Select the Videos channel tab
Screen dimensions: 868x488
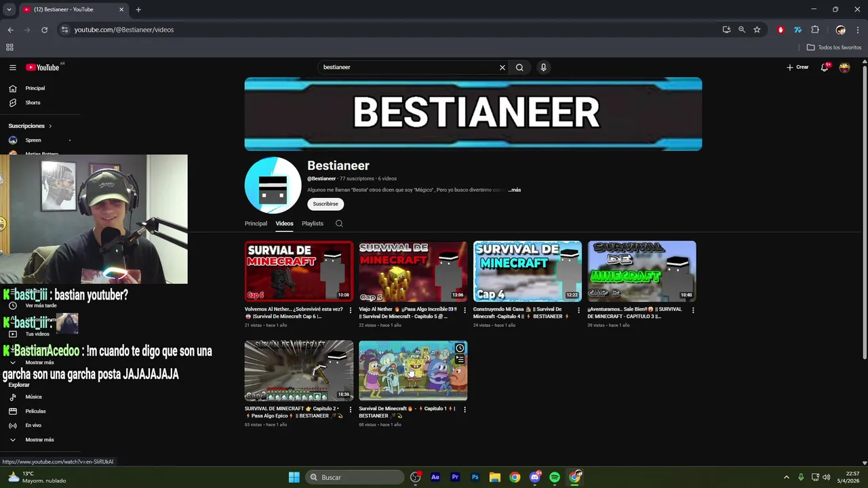(x=284, y=224)
